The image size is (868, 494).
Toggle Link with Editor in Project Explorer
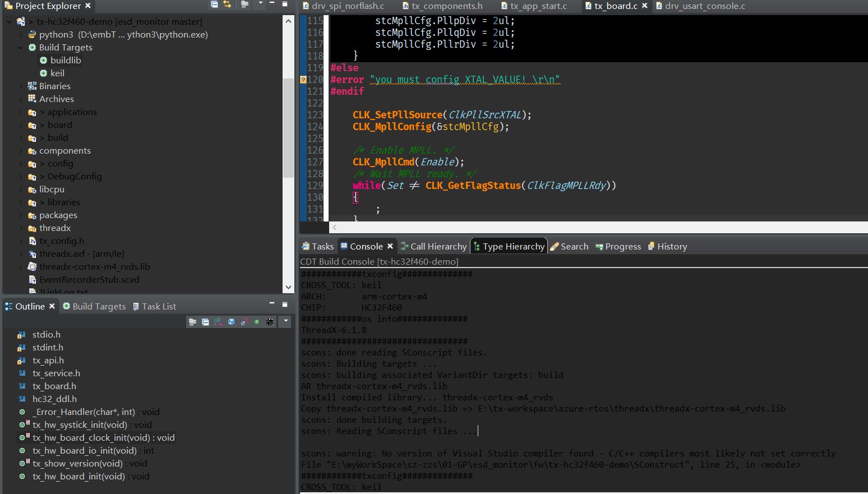(227, 4)
